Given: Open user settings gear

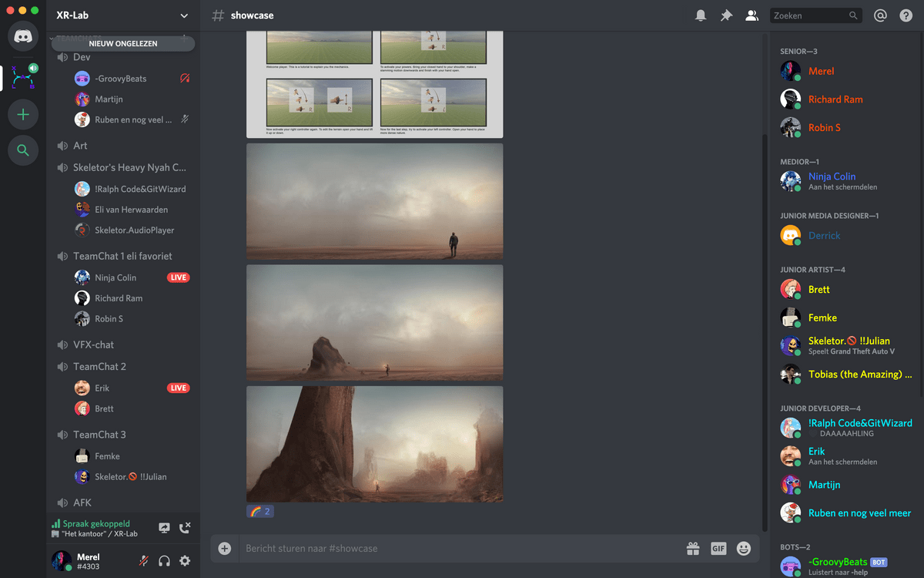Looking at the screenshot, I should coord(185,561).
